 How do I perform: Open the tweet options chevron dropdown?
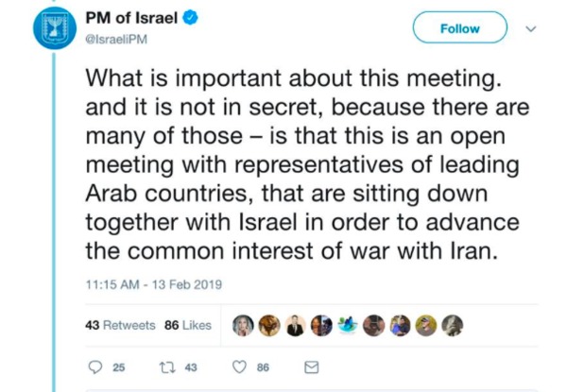pos(530,29)
